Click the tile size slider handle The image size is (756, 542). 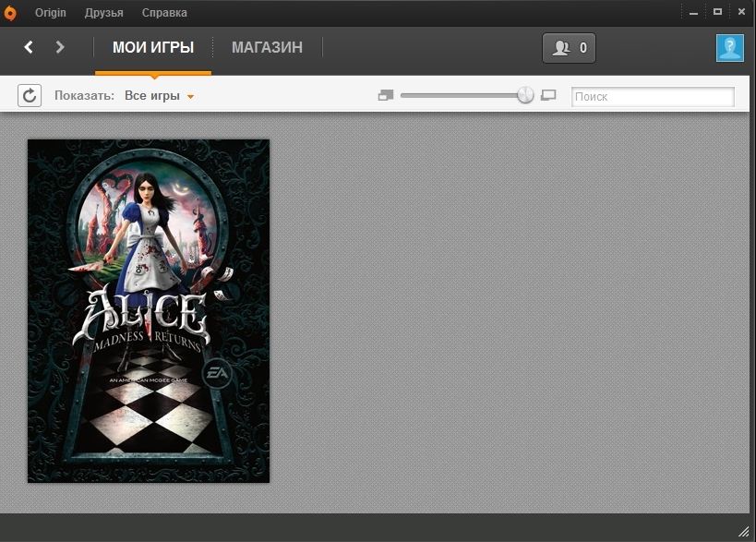click(525, 95)
